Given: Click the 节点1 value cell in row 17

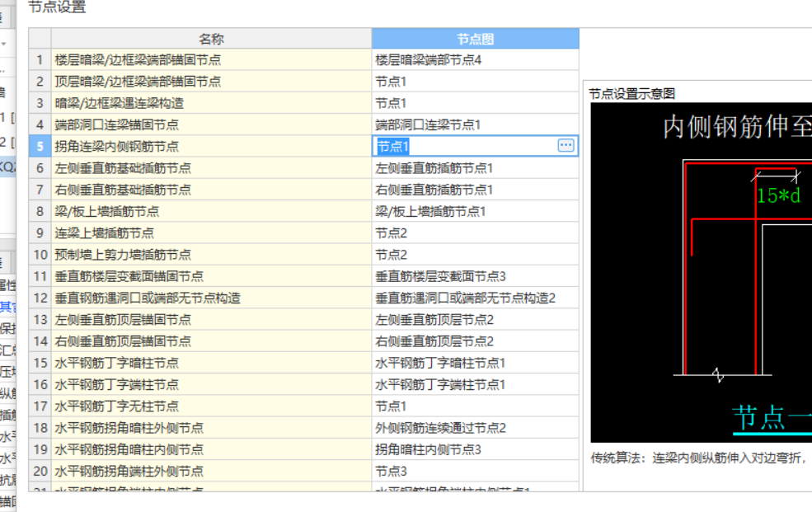Looking at the screenshot, I should coord(475,406).
